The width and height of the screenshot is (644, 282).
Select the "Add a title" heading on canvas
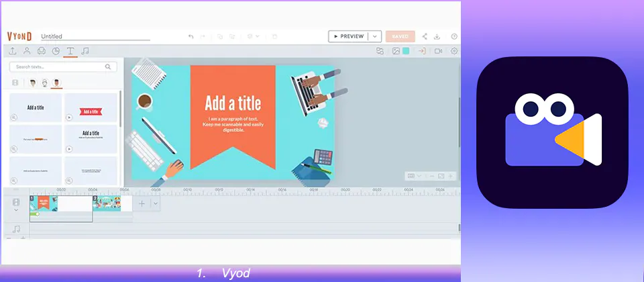233,103
